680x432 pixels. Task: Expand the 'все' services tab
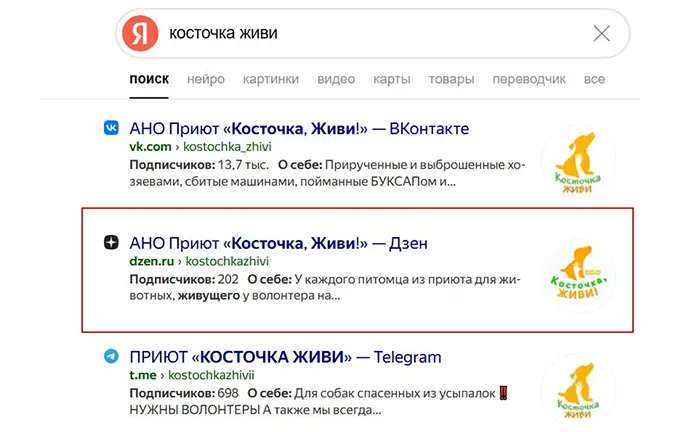[594, 79]
